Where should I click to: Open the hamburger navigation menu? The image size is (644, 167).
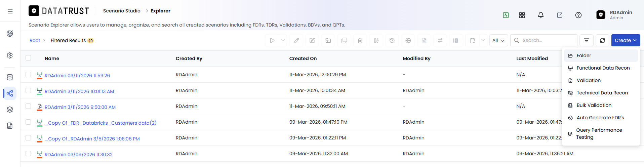(x=10, y=11)
